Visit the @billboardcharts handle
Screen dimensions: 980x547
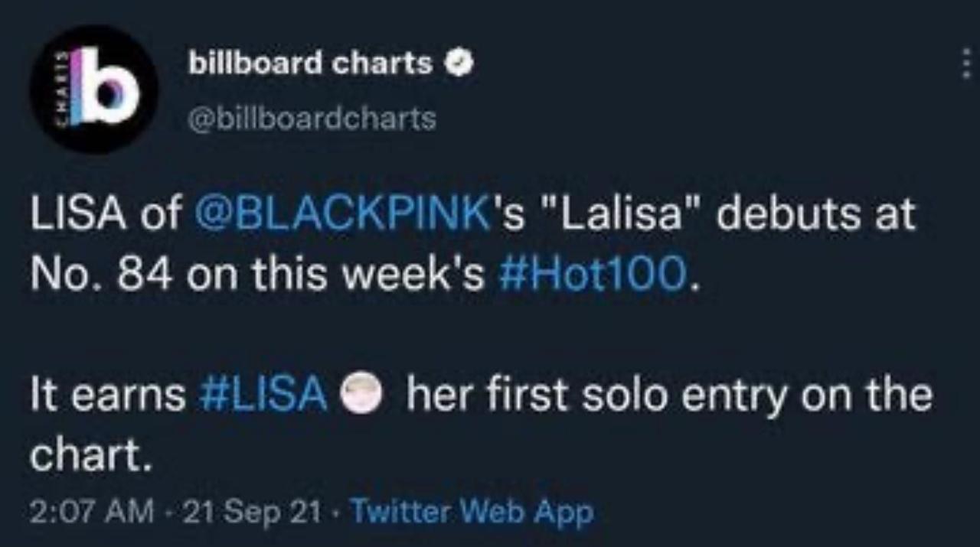click(312, 119)
